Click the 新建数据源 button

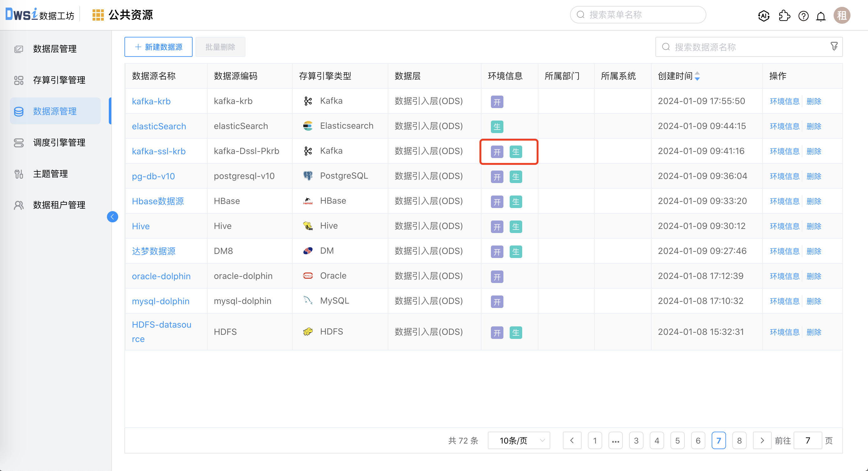click(158, 47)
